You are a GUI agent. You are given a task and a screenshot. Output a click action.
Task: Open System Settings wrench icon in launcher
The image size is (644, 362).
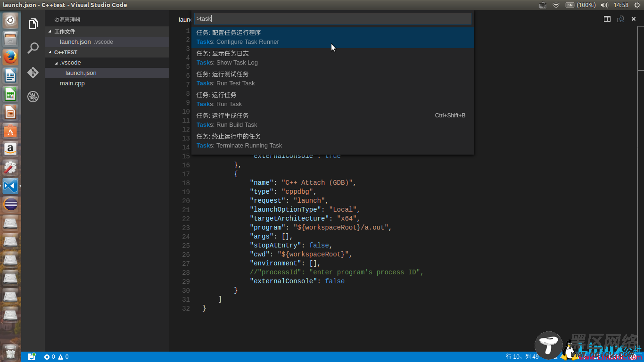click(10, 167)
